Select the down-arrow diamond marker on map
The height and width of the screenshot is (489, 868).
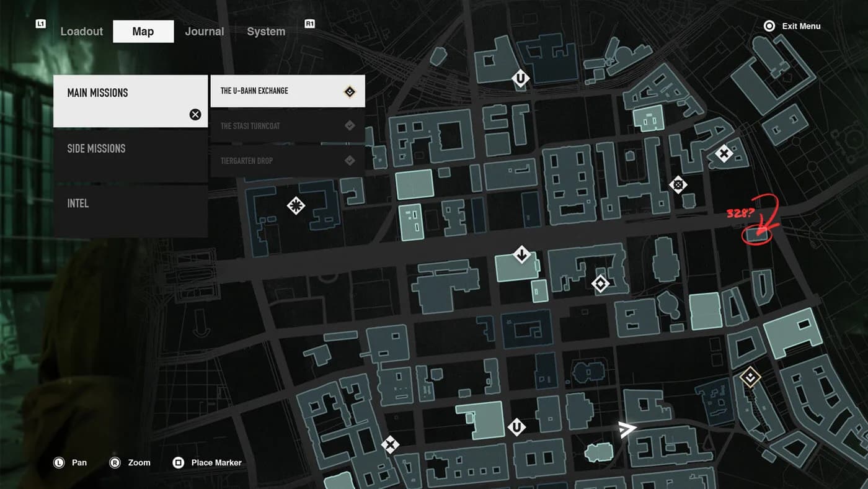[x=521, y=254]
